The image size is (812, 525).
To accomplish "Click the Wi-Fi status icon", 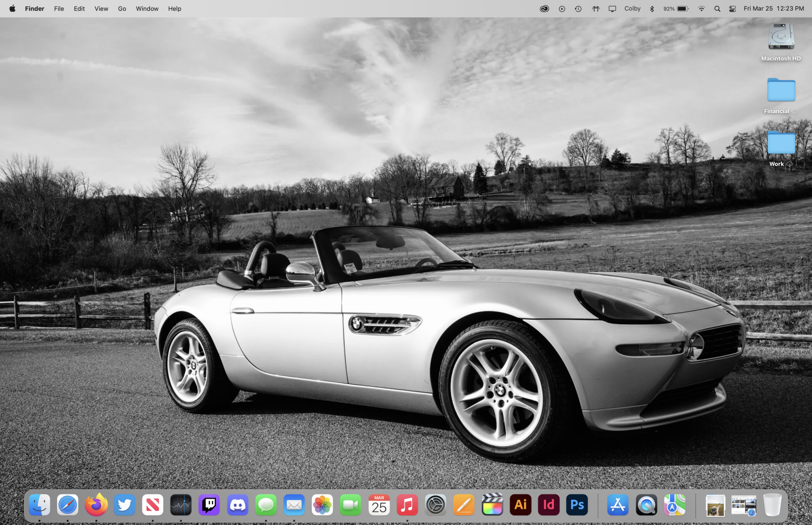I will [701, 9].
